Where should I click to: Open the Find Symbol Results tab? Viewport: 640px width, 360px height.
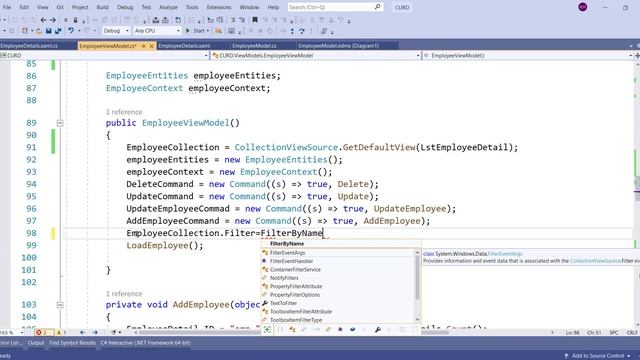72,343
